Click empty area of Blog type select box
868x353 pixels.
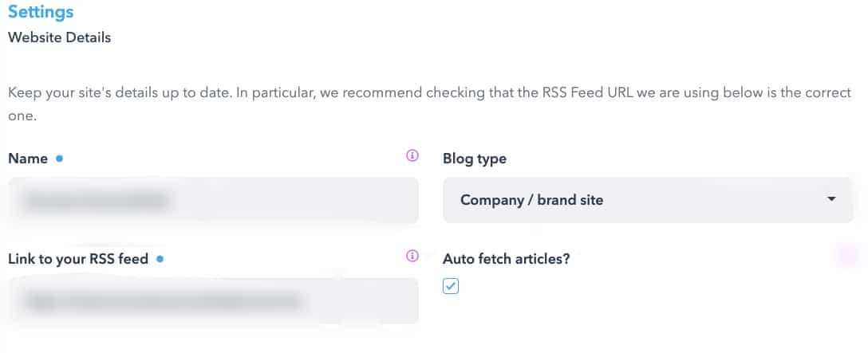(x=714, y=200)
